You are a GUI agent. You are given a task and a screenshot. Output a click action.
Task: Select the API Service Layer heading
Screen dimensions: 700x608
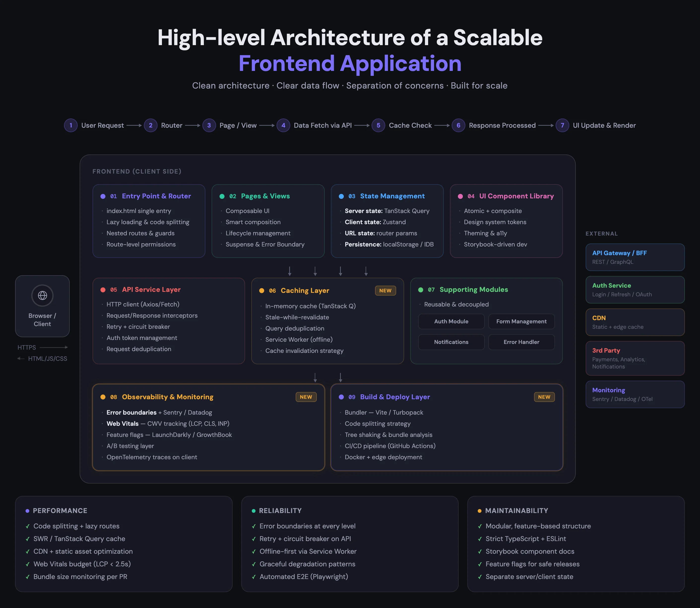tap(151, 289)
